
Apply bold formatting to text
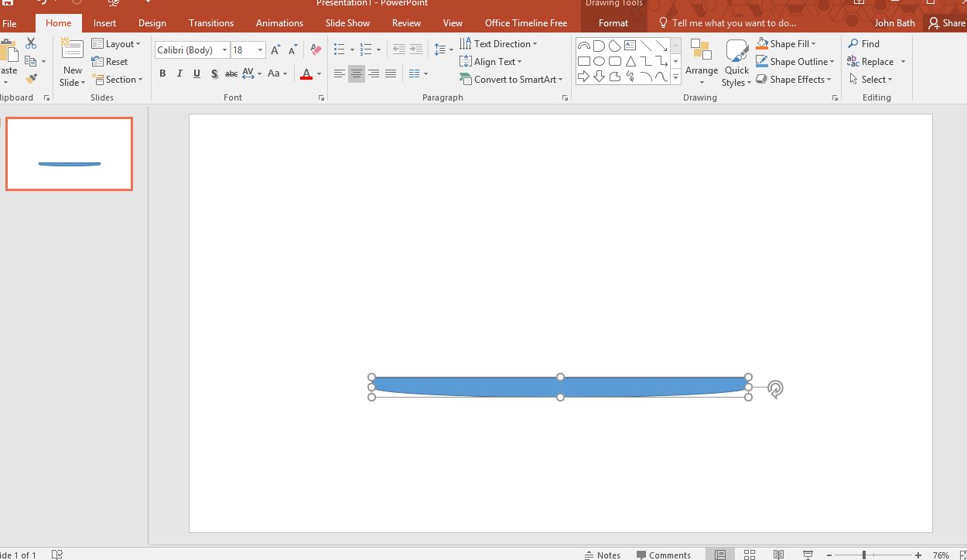tap(162, 73)
